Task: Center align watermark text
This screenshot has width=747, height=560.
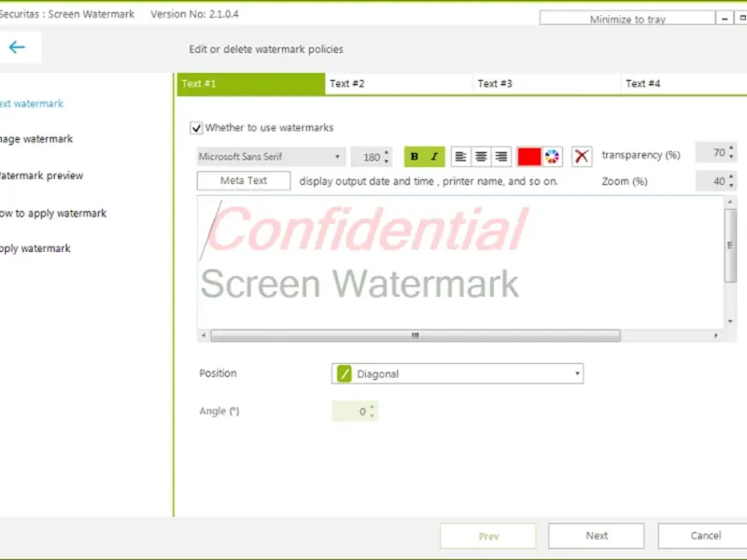Action: [481, 157]
